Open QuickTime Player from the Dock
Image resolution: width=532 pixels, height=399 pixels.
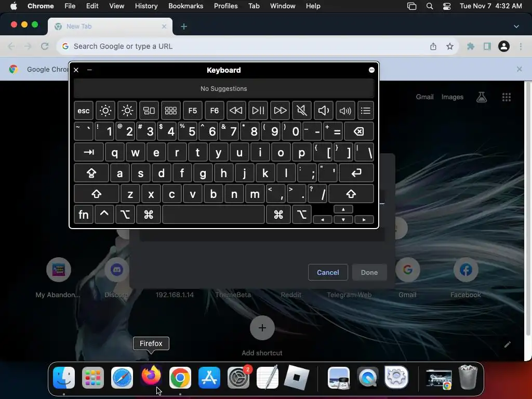pos(368,377)
